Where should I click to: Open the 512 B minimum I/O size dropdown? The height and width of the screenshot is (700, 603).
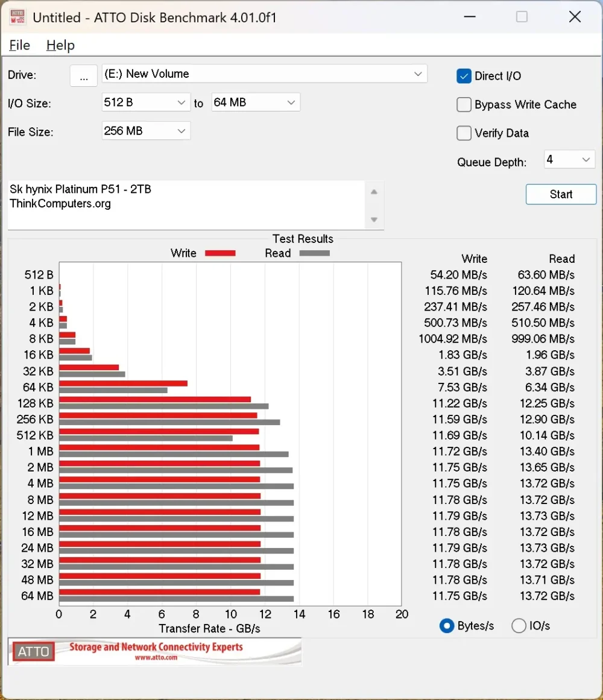146,102
